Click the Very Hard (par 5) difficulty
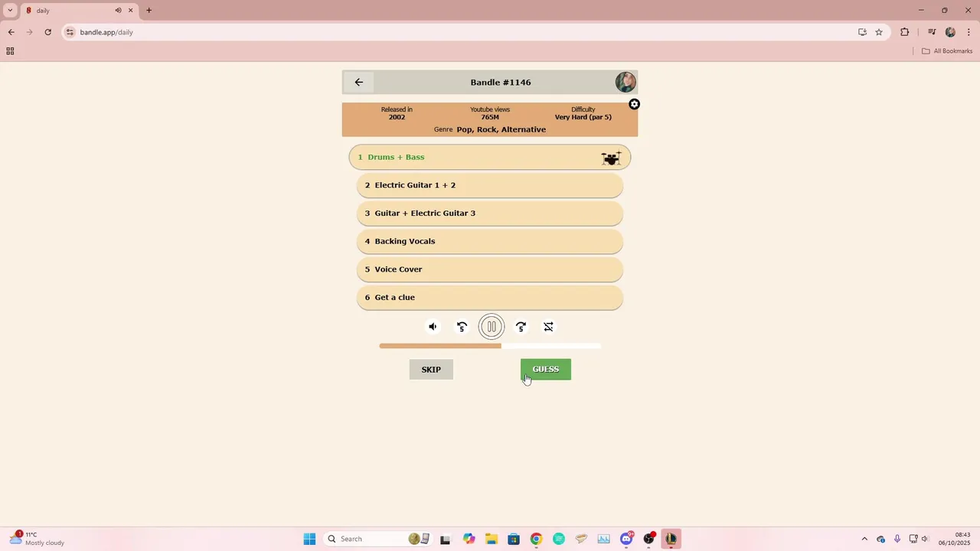Viewport: 980px width, 551px height. pyautogui.click(x=583, y=113)
